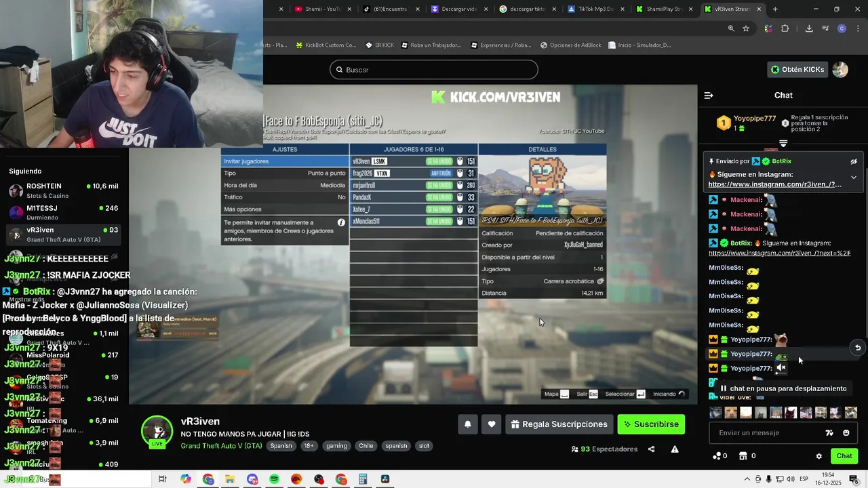The height and width of the screenshot is (488, 868).
Task: Click the 7TV emote icon in chat input
Action: point(829,432)
